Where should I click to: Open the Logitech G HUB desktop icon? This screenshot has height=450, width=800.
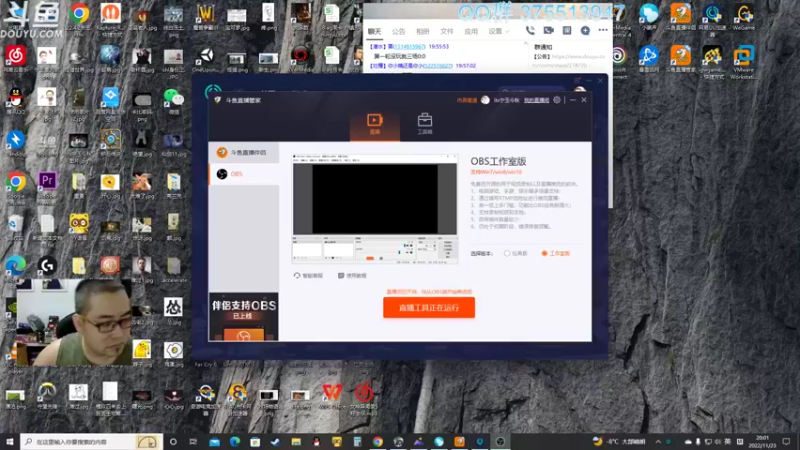click(x=47, y=268)
